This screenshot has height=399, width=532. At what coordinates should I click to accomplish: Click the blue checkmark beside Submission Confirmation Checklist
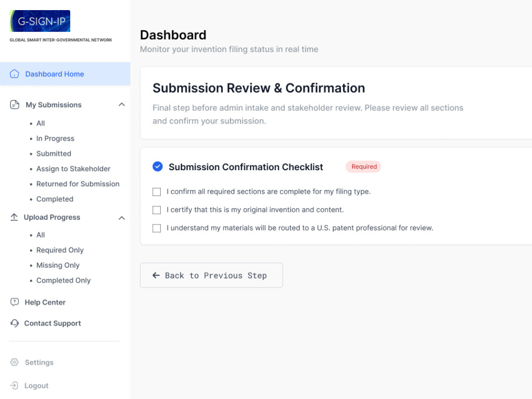157,167
